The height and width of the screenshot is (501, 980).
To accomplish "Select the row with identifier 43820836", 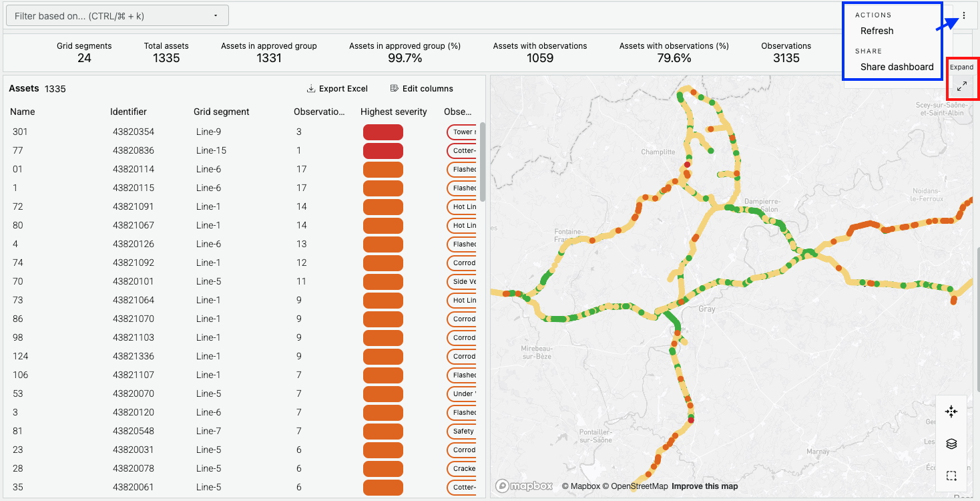I will coord(133,150).
